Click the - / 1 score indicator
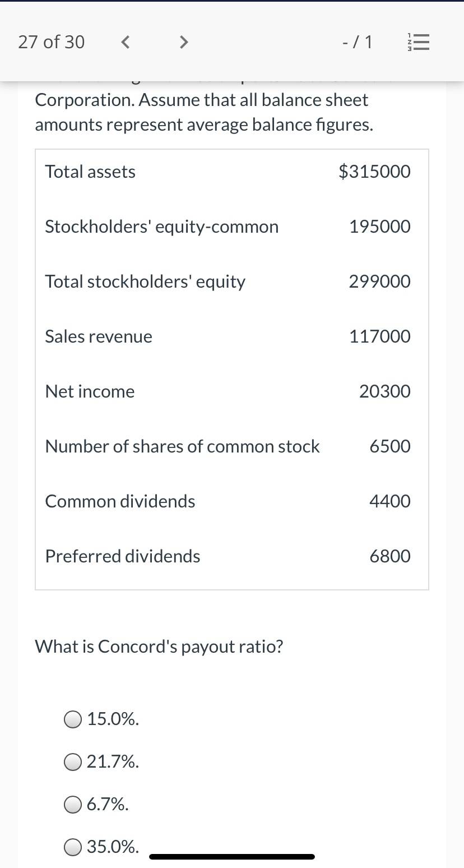 coord(357,42)
